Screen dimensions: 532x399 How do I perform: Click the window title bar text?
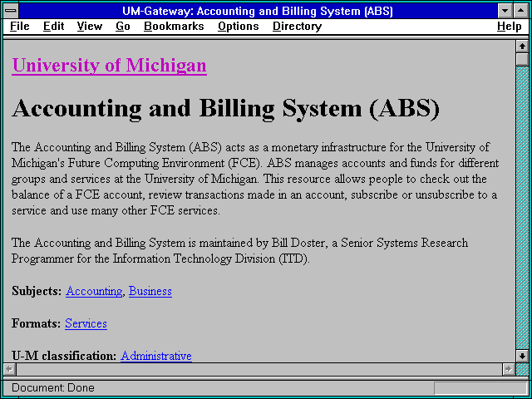click(x=258, y=11)
